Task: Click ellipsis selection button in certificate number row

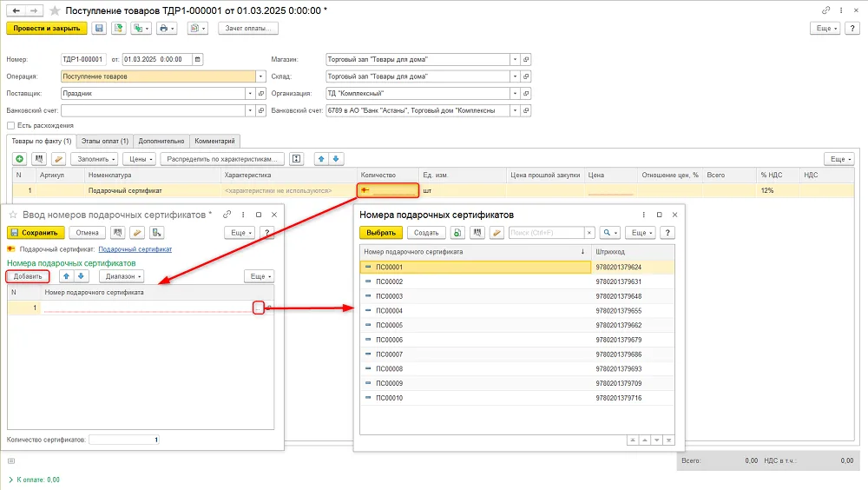Action: (259, 308)
